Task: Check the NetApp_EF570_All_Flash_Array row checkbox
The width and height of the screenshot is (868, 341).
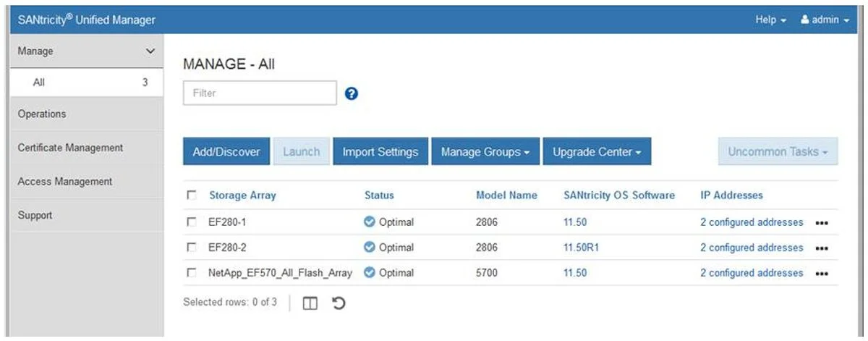Action: click(191, 273)
